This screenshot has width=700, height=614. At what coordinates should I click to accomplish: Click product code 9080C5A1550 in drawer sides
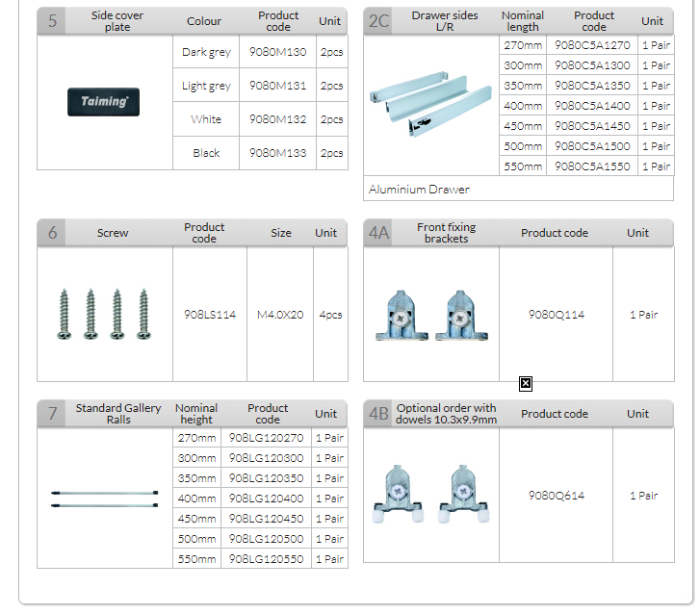592,166
